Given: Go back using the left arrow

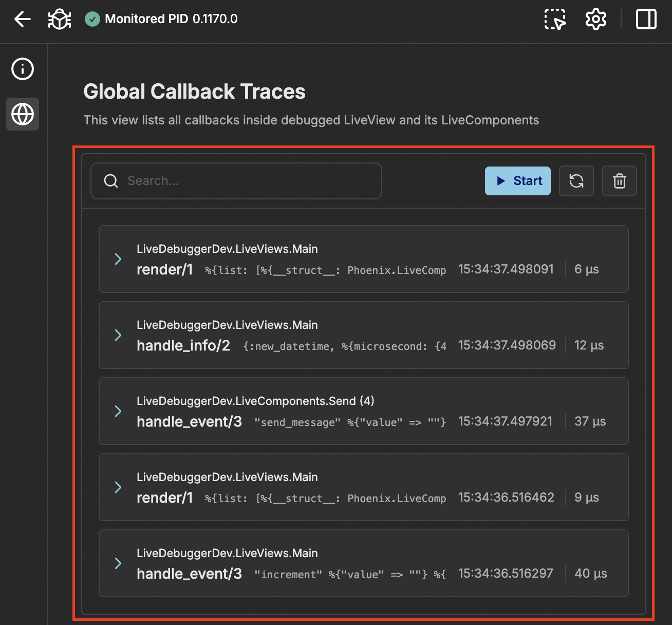Looking at the screenshot, I should 23,20.
